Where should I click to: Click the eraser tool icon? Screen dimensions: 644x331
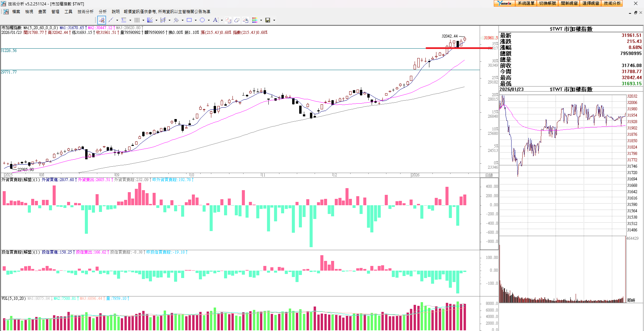pyautogui.click(x=237, y=20)
